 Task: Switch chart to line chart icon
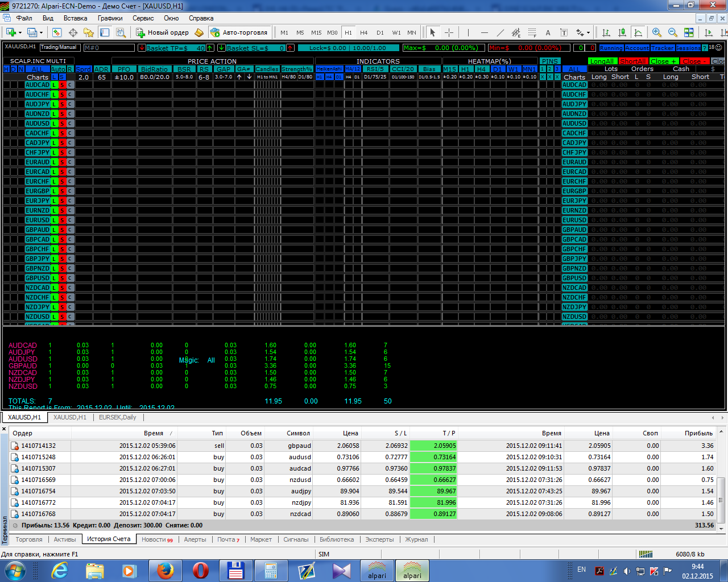638,32
